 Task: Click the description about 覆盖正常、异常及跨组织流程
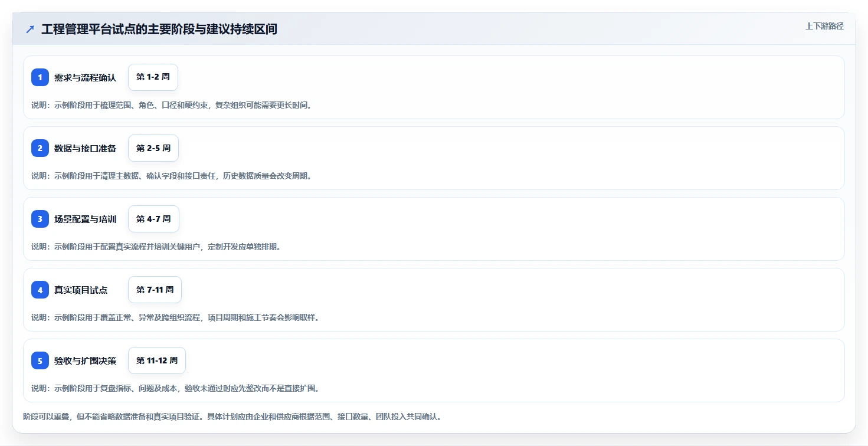175,317
